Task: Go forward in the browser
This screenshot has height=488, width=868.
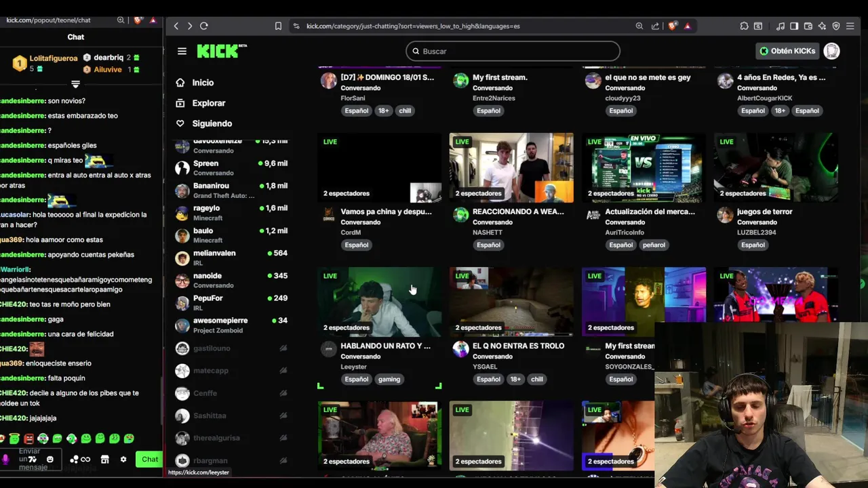Action: point(190,26)
